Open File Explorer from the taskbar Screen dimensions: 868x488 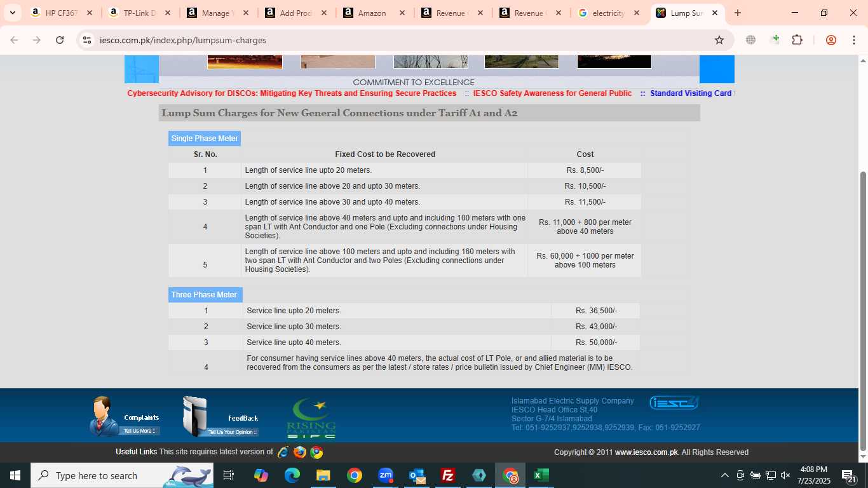[x=323, y=475]
